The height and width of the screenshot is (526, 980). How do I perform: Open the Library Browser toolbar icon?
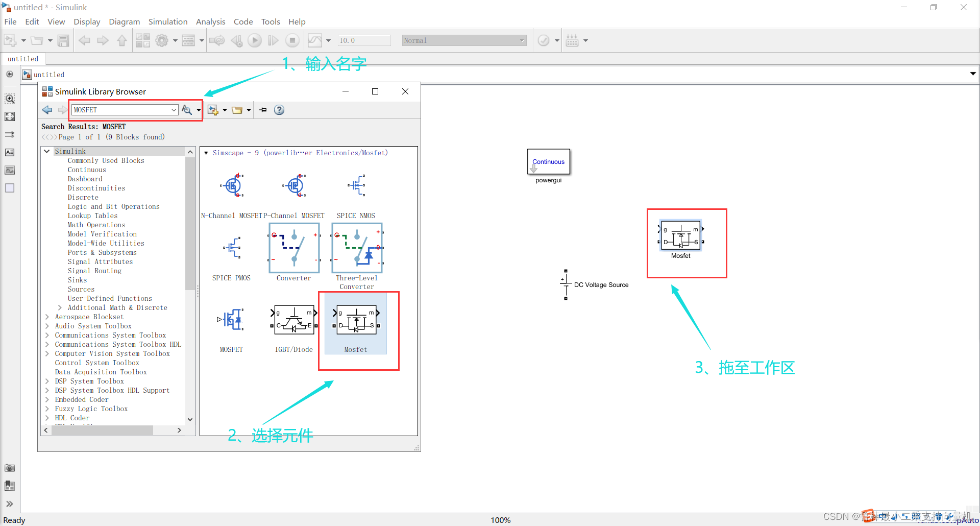(143, 40)
